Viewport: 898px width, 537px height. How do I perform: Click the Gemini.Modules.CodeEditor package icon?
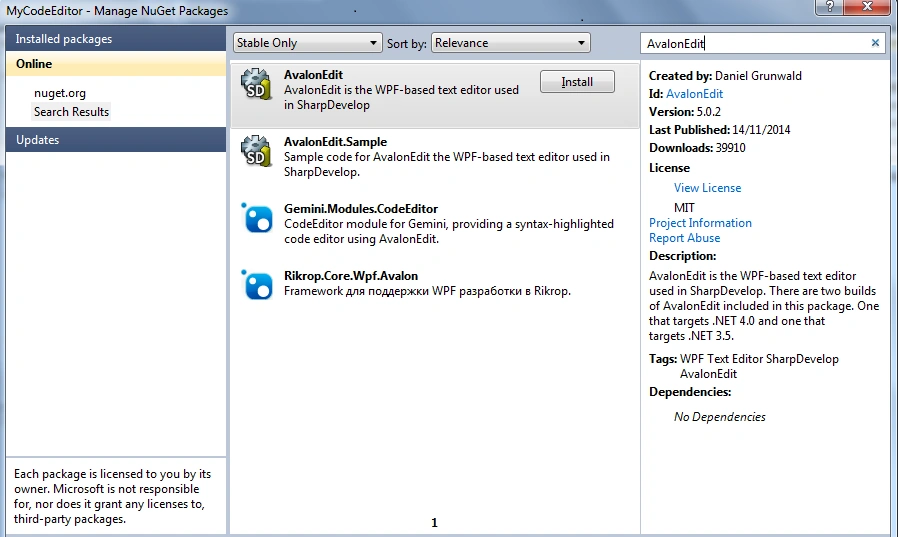[x=257, y=218]
